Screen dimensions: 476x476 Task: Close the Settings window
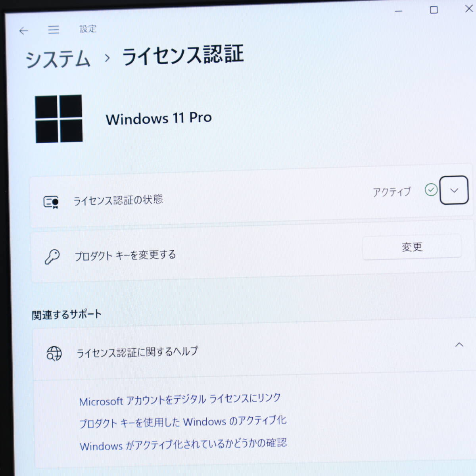click(469, 8)
